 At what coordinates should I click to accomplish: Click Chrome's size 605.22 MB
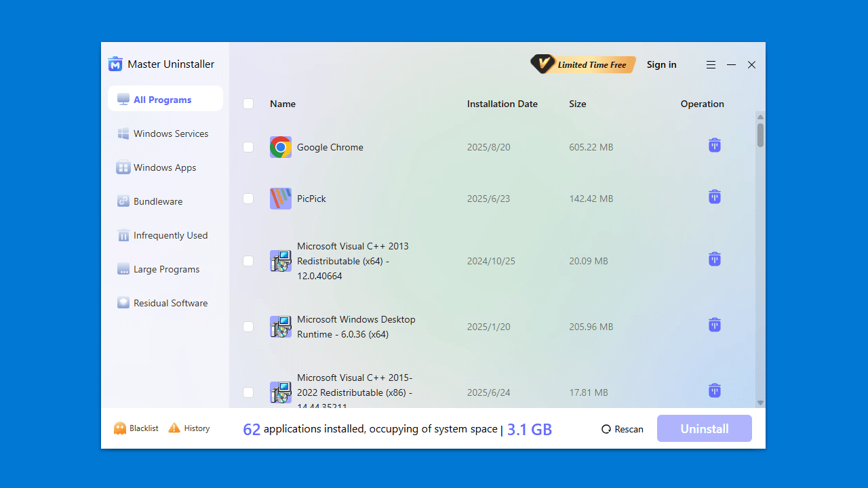click(x=591, y=147)
